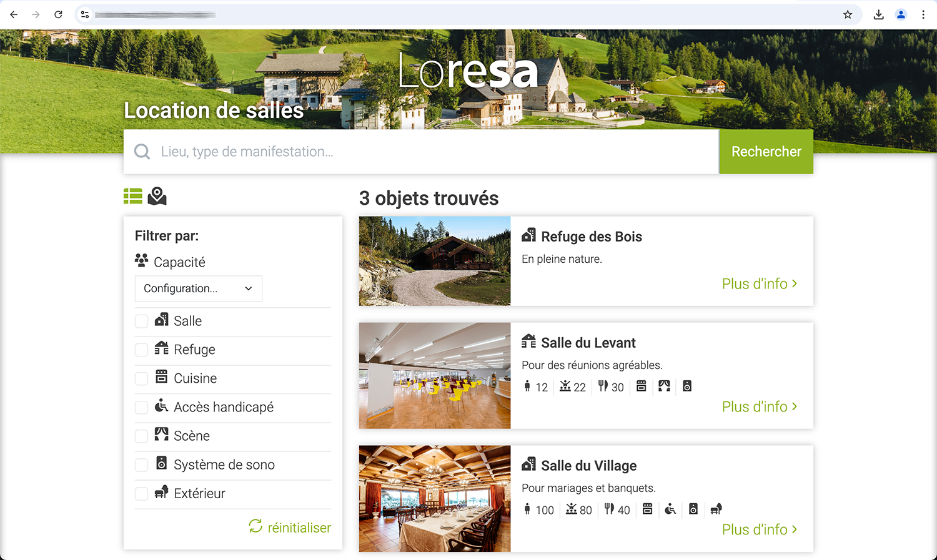Switch to list view icon
The image size is (937, 560).
tap(132, 196)
